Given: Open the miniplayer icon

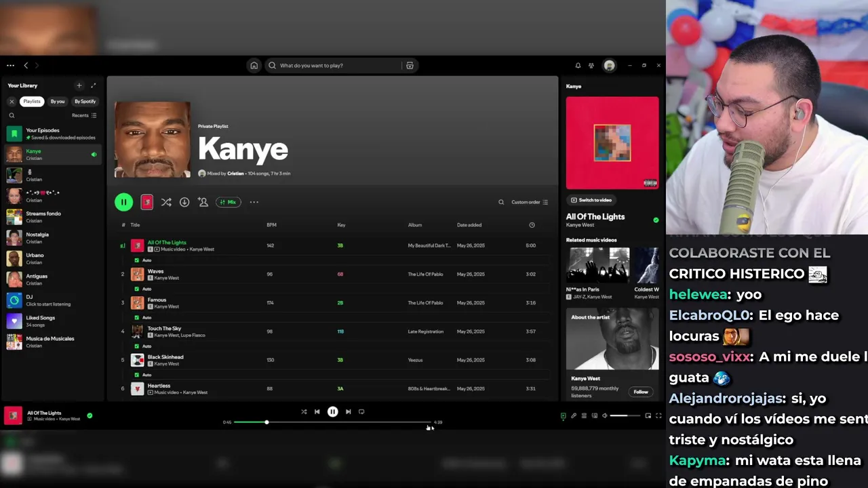Looking at the screenshot, I should click(648, 415).
